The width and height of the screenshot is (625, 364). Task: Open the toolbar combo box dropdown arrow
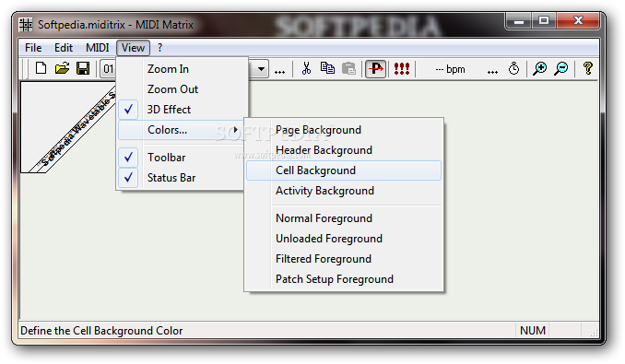261,69
